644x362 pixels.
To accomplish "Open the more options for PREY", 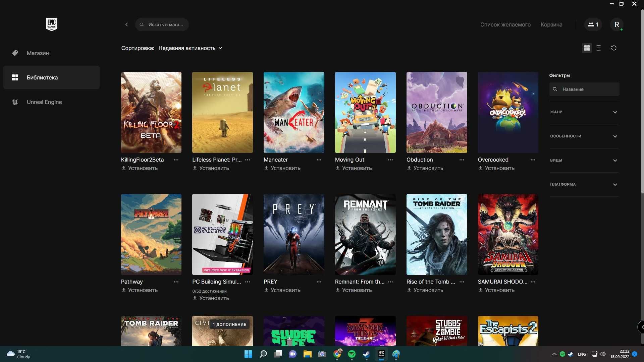I will click(319, 282).
